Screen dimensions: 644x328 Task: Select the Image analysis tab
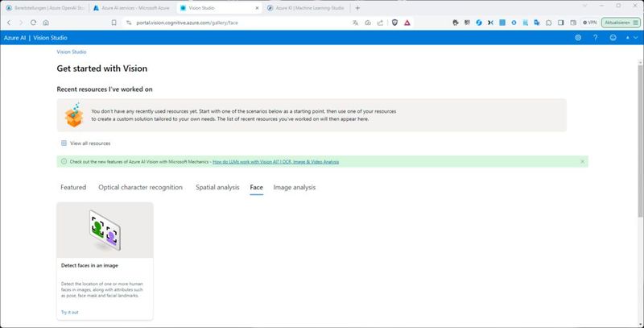(x=295, y=188)
